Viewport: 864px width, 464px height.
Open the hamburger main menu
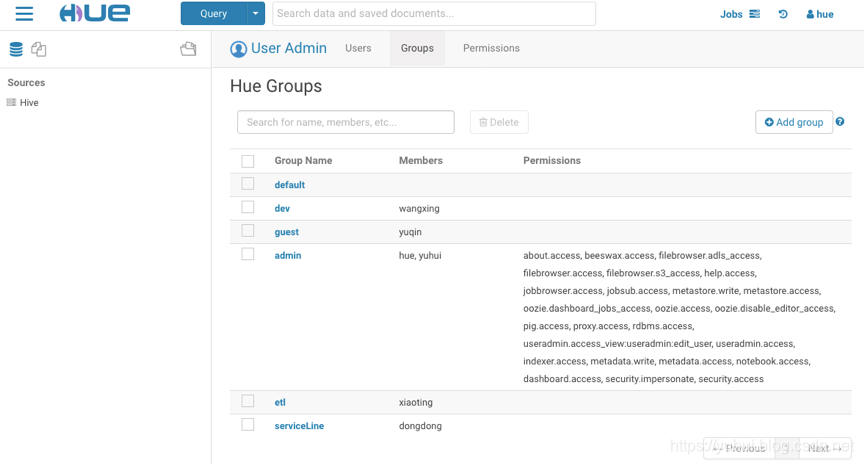24,14
